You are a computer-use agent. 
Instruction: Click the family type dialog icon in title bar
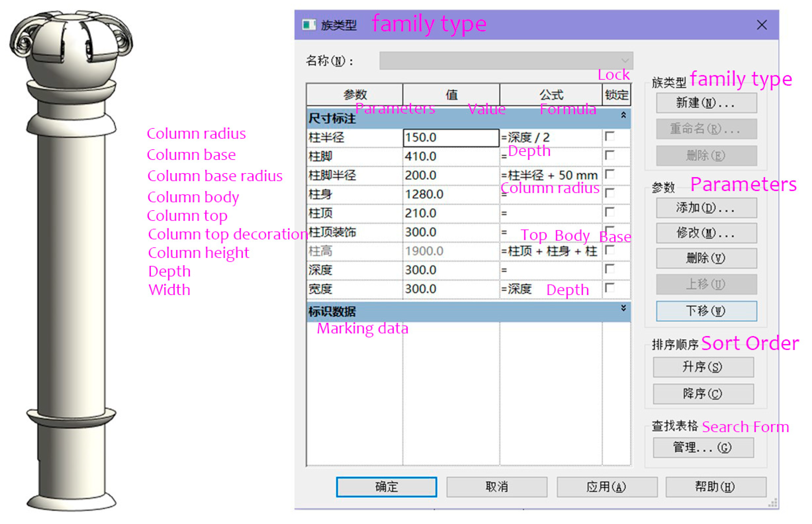pos(309,24)
